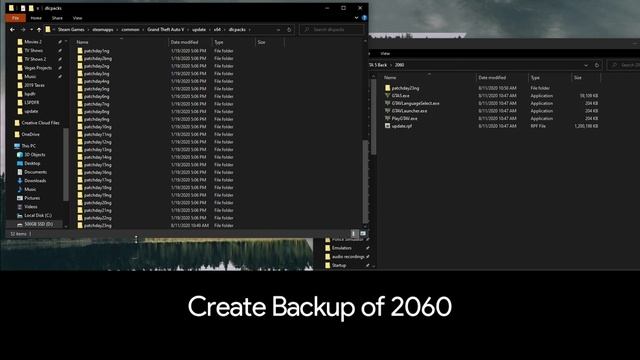Go up one folder level in dlcpacks window
This screenshot has width=640, height=360.
coord(39,29)
